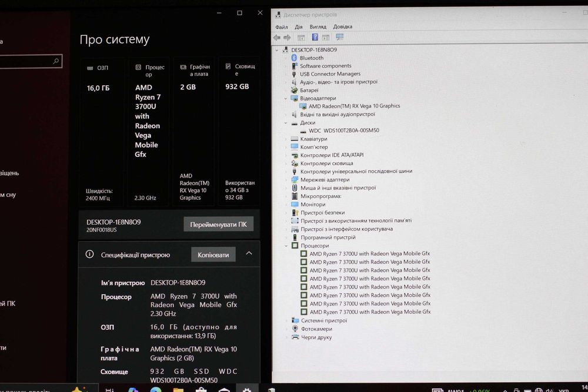Select Пристрої з використанням технології пам'яті row
This screenshot has height=392, width=588.
coord(356,221)
